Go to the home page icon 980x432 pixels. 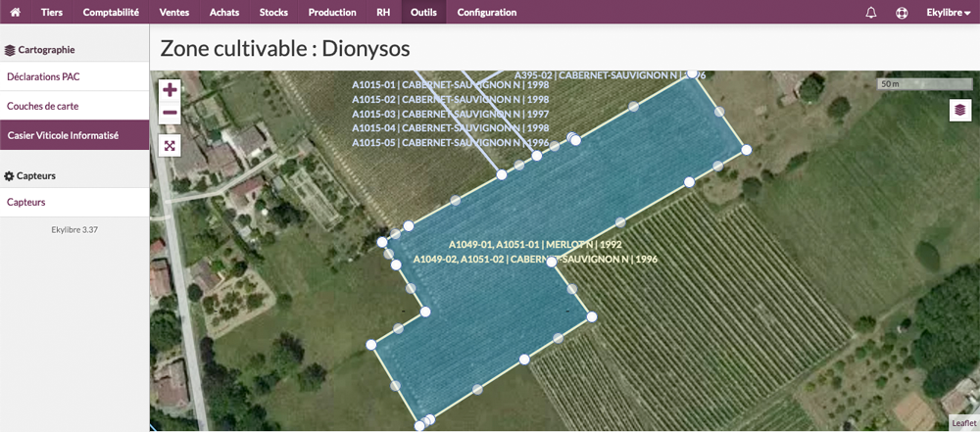pos(16,12)
